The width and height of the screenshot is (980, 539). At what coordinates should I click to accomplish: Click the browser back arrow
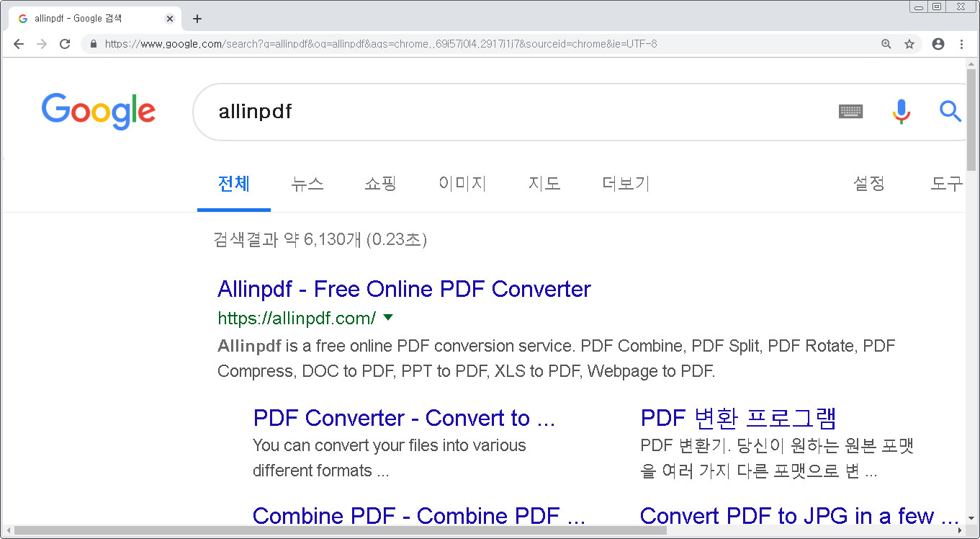19,44
